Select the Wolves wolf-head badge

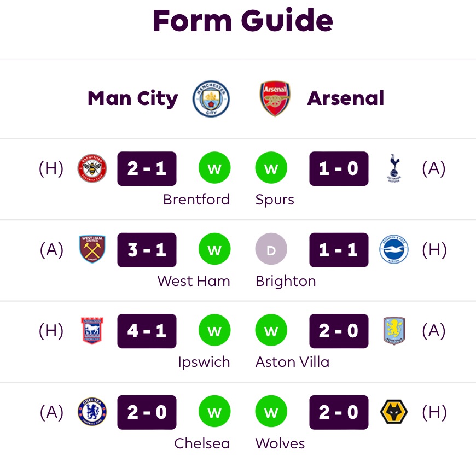click(394, 412)
